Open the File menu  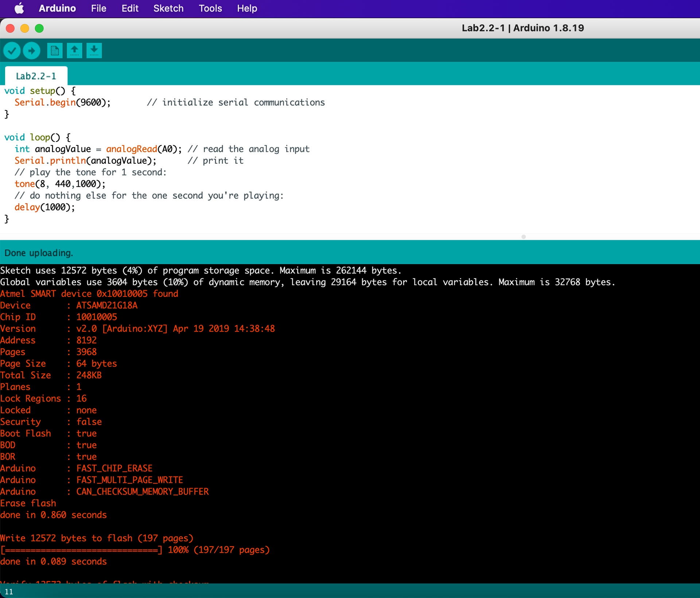click(x=98, y=8)
